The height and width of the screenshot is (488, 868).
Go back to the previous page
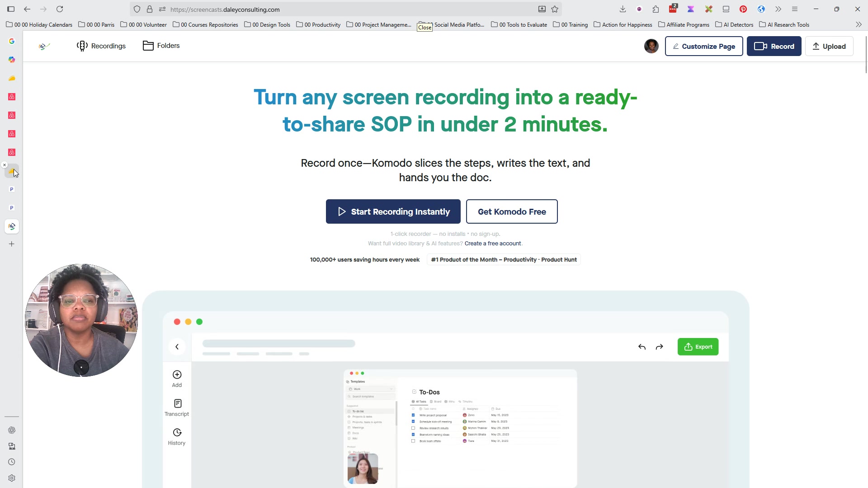[x=27, y=9]
